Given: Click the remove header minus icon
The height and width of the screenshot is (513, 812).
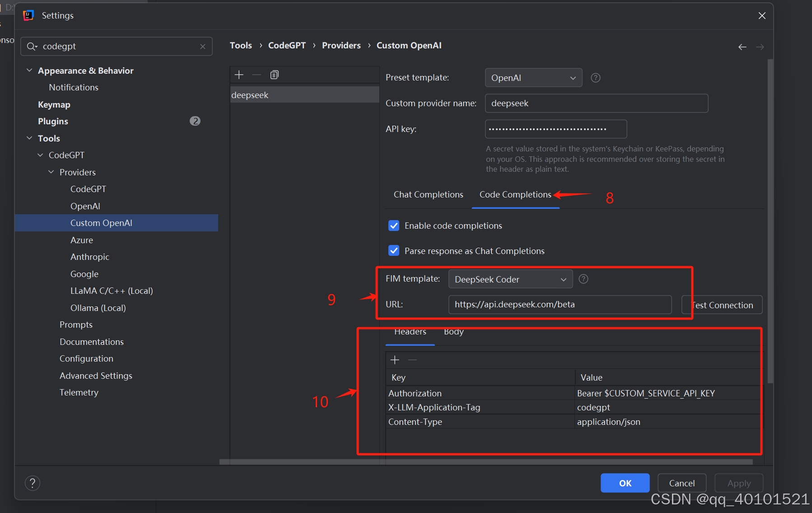Looking at the screenshot, I should [412, 360].
